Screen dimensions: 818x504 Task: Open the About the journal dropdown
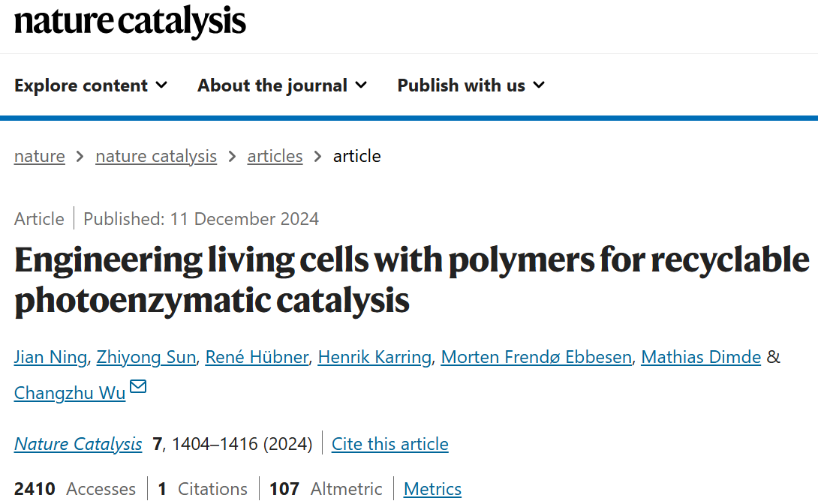(x=282, y=85)
